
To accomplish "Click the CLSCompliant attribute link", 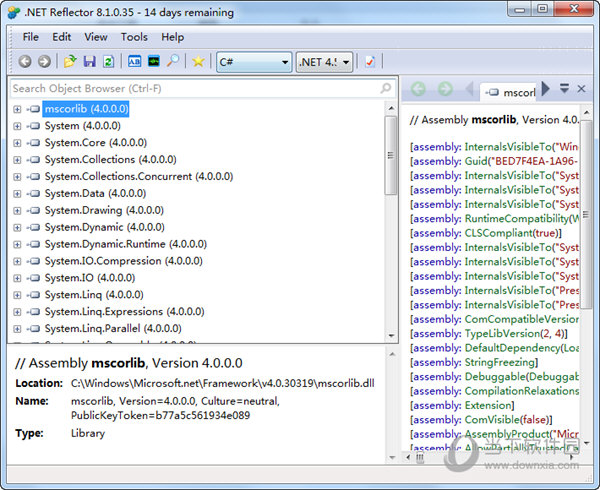I will coord(499,233).
